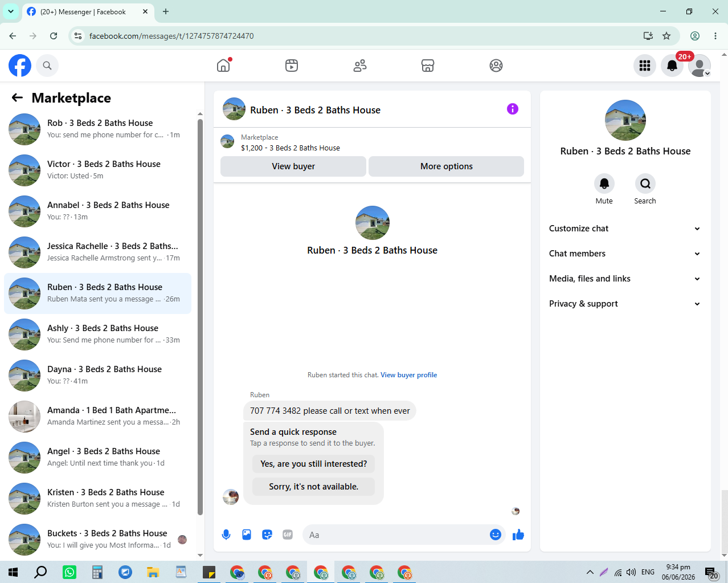Open Victor 3 Beds 2 Baths House chat
The height and width of the screenshot is (583, 728).
pos(97,170)
